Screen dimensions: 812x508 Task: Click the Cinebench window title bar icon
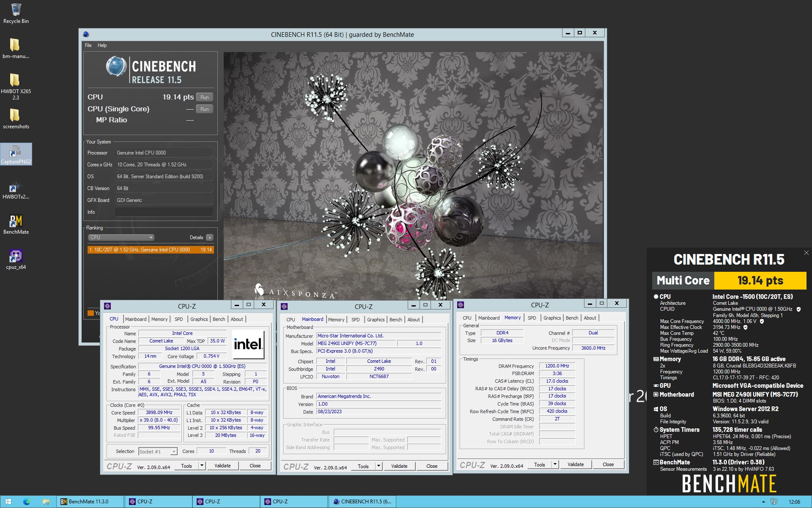[x=86, y=34]
